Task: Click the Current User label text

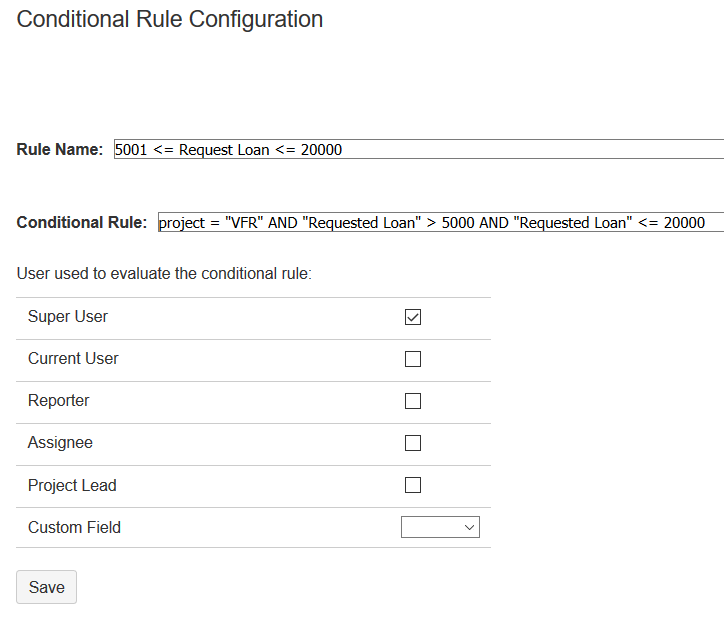Action: click(x=73, y=359)
